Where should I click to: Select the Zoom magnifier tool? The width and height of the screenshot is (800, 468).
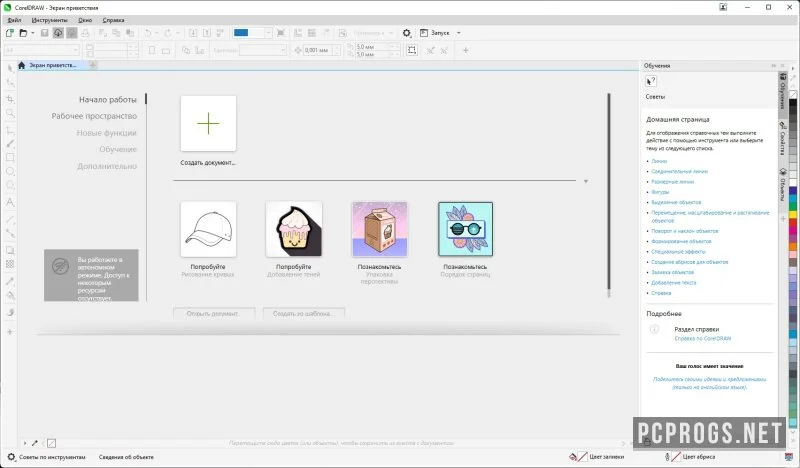[x=10, y=113]
